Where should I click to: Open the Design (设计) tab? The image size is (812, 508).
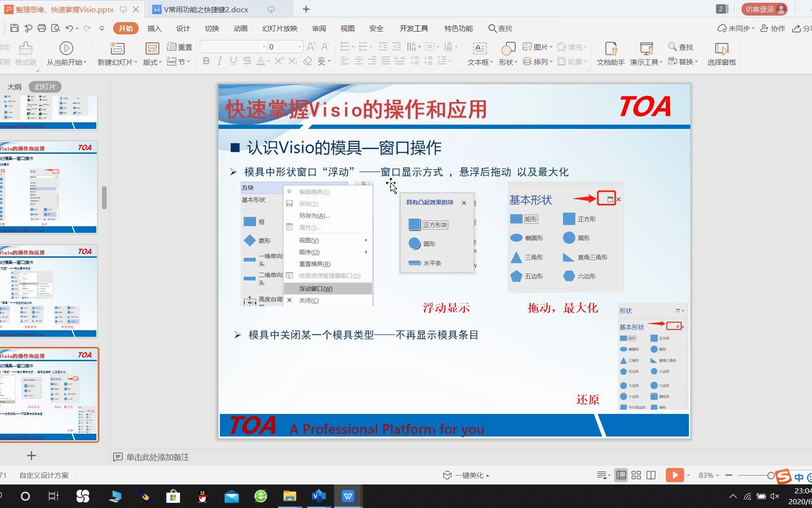pos(183,28)
